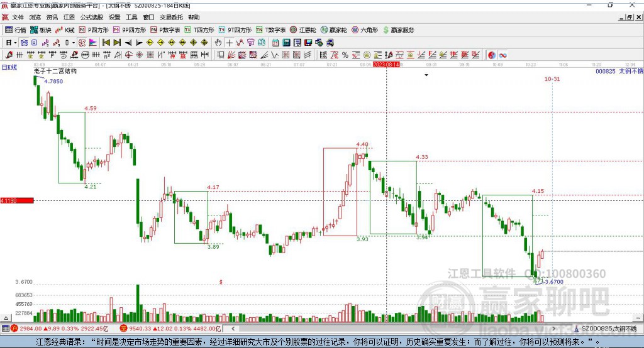Expand the small black triangle above chart
The height and width of the screenshot is (348, 644).
click(x=426, y=75)
